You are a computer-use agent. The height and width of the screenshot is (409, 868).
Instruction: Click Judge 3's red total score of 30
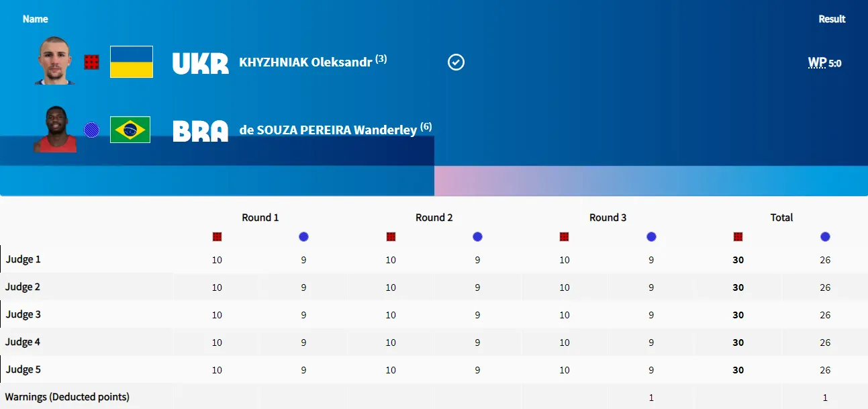coord(738,315)
